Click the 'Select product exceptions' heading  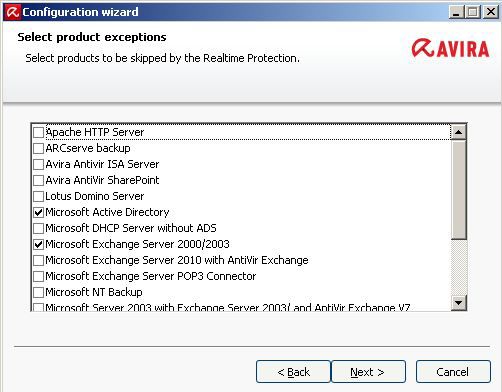92,37
